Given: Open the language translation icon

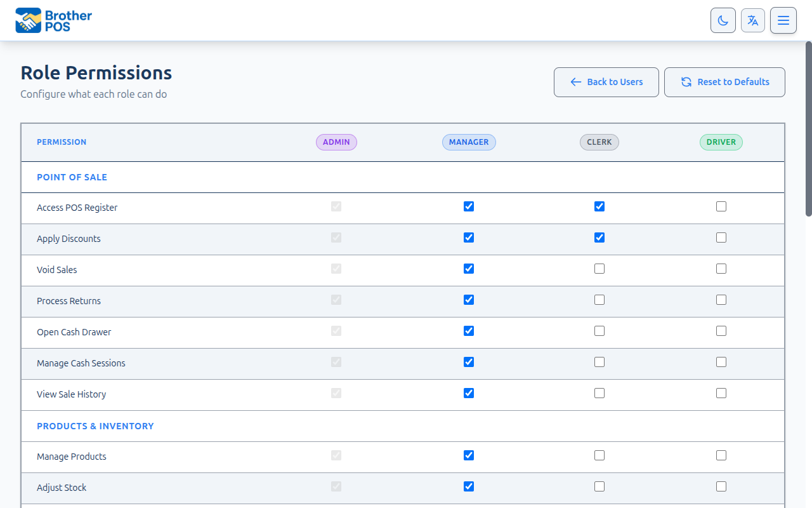Looking at the screenshot, I should 753,20.
